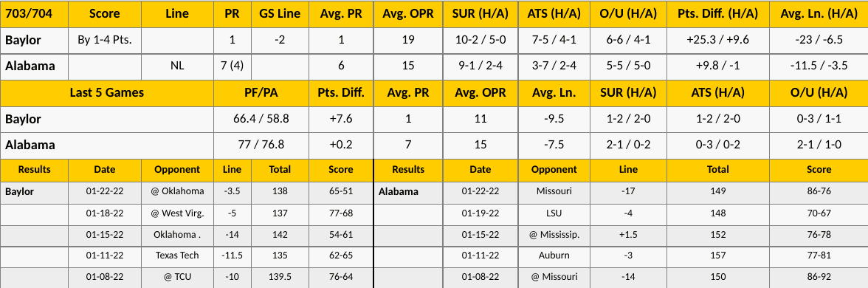Click the @ Oklahoma opponent cell
This screenshot has height=288, width=868.
177,192
